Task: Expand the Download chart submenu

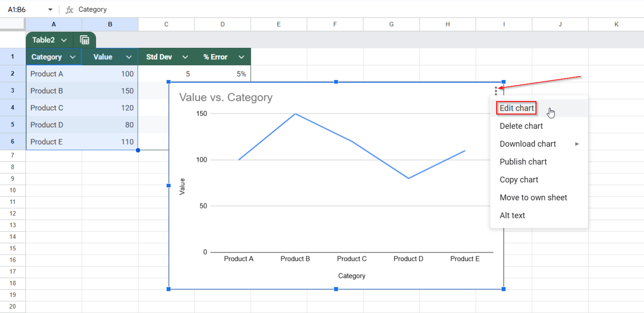Action: pos(577,144)
